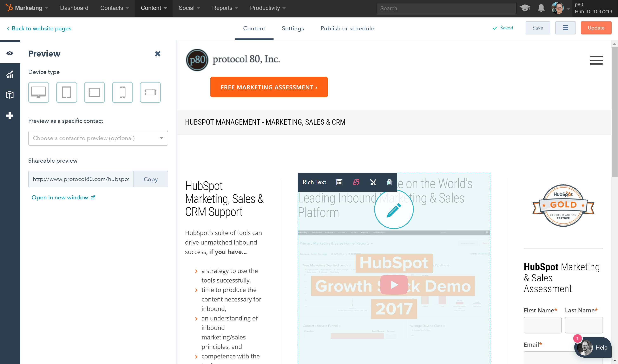Open the notifications bell icon

pyautogui.click(x=541, y=8)
